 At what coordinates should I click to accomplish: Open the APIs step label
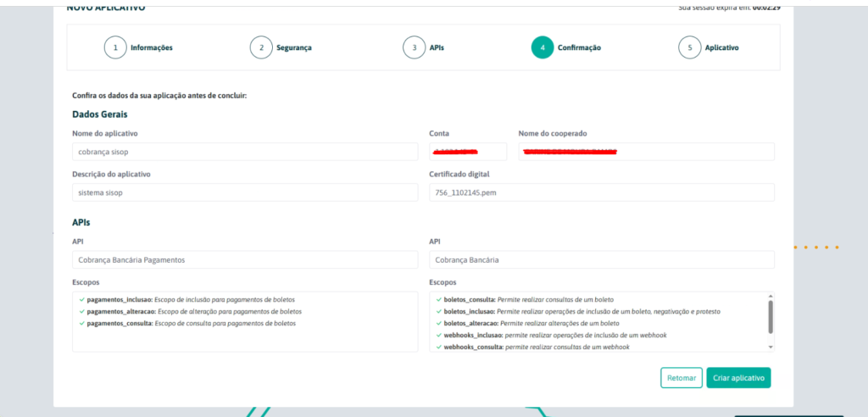click(x=436, y=48)
